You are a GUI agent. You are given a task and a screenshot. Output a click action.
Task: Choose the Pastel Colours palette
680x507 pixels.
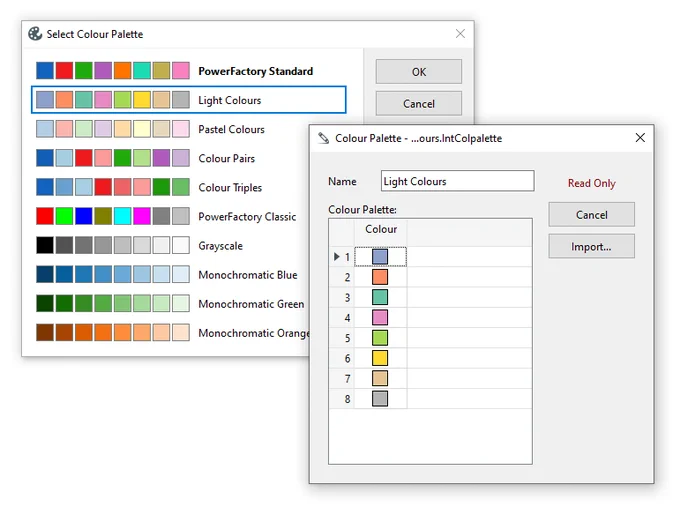(171, 129)
